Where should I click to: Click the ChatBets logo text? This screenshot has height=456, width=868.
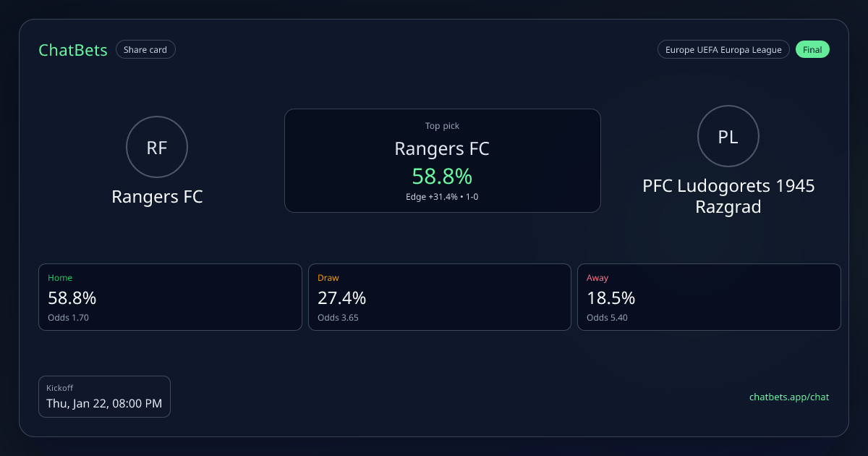[x=73, y=50]
